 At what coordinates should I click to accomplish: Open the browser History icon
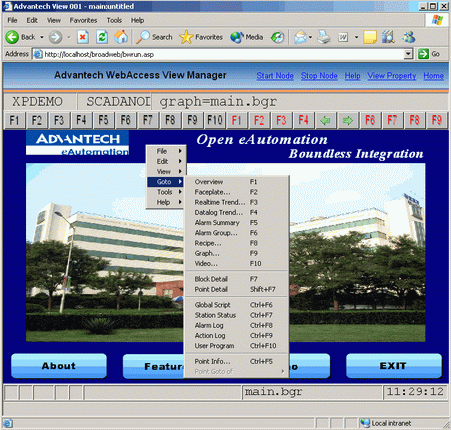click(277, 37)
